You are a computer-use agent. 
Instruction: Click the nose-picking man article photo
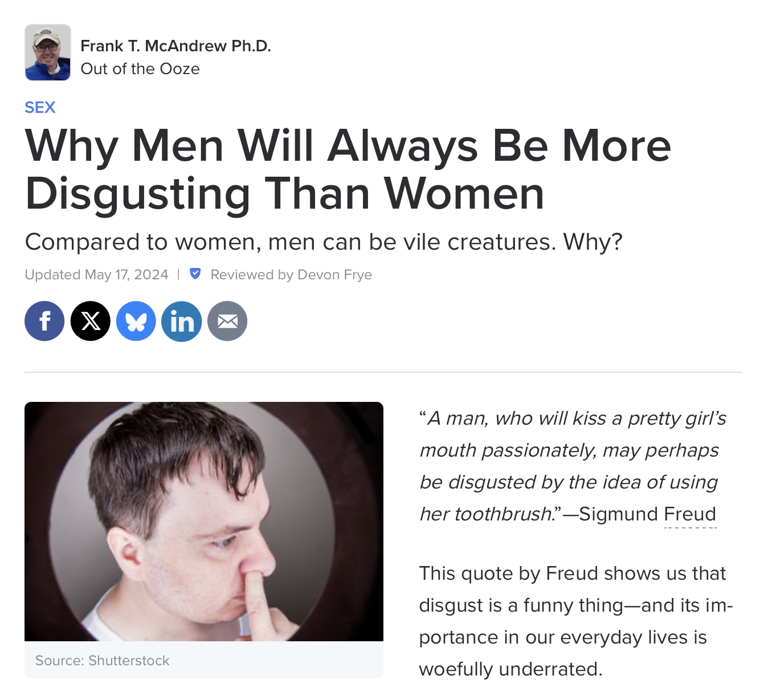(204, 522)
